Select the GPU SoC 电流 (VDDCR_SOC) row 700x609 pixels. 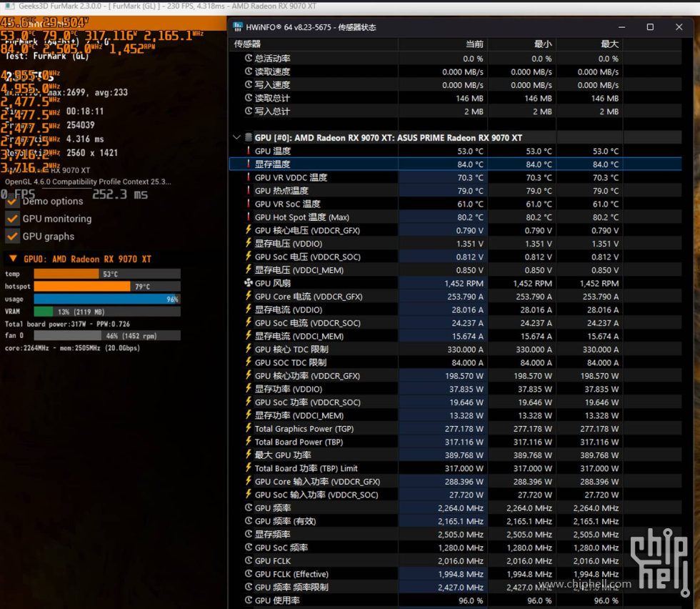click(x=456, y=322)
